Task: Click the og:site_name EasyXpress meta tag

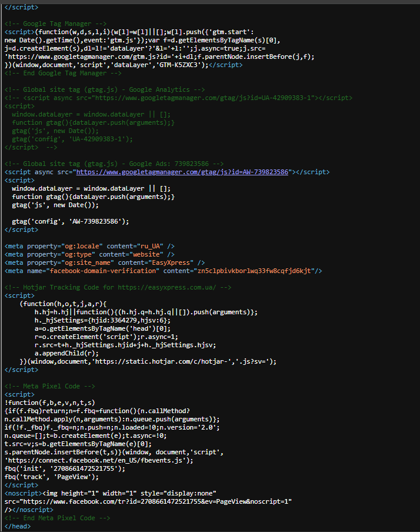Action: [105, 262]
